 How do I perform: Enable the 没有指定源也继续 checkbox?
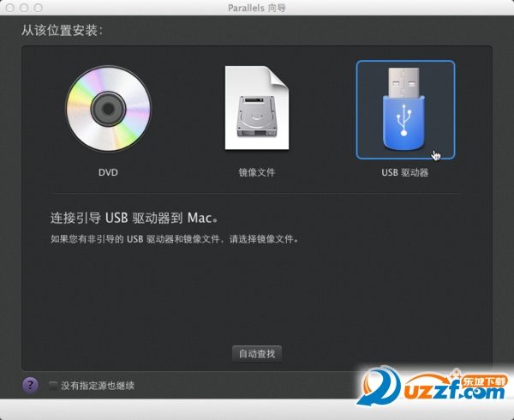tap(54, 386)
